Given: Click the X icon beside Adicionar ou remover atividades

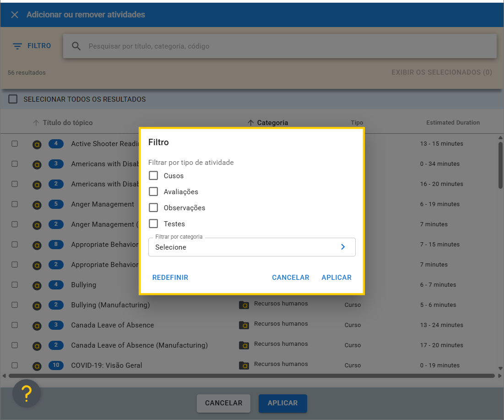Looking at the screenshot, I should point(15,15).
